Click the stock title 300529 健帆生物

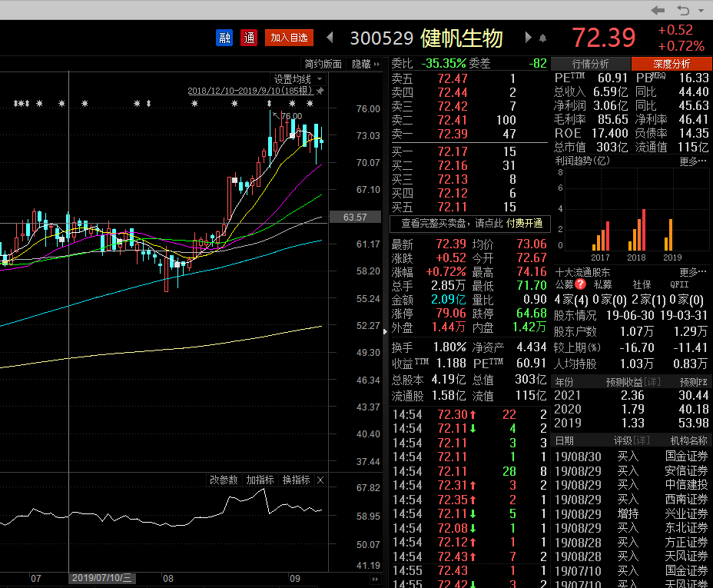point(426,38)
